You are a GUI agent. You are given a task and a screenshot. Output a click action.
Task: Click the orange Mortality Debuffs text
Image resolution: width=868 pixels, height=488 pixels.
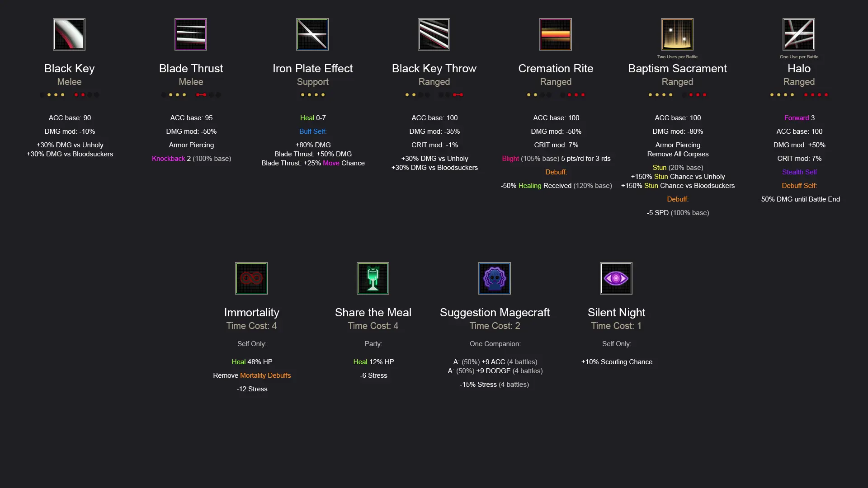[265, 375]
